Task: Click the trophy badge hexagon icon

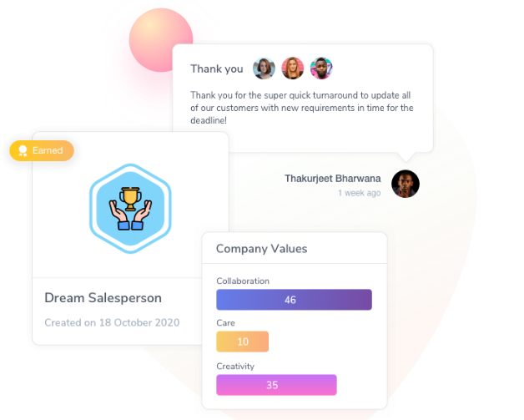Action: click(130, 209)
